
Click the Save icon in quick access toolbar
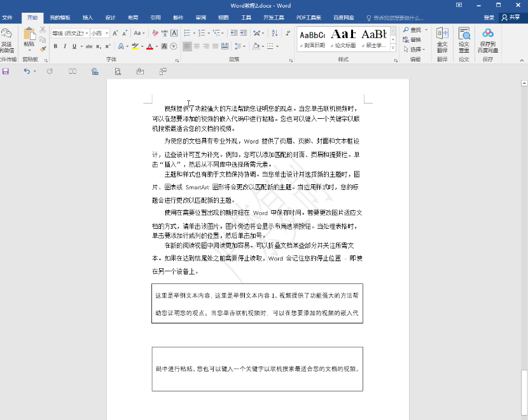point(6,72)
